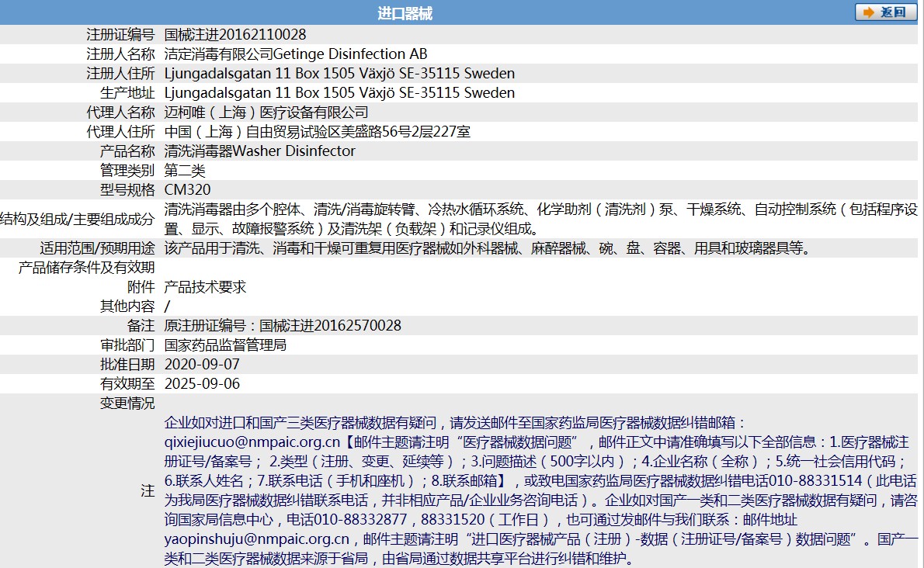
Task: Click the 审批部门 label
Action: [x=127, y=345]
